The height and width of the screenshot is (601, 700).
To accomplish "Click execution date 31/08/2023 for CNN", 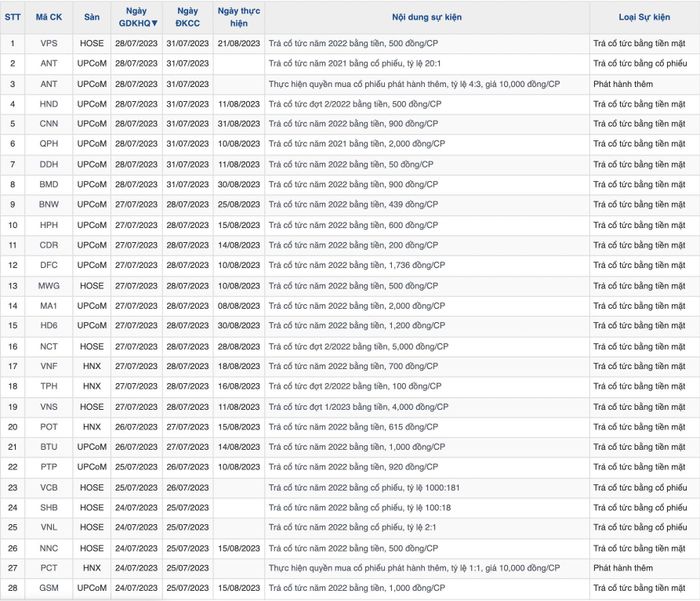I will [x=239, y=124].
